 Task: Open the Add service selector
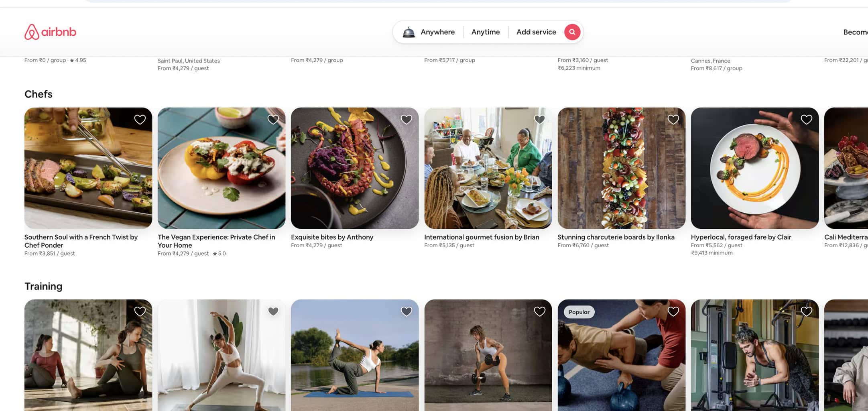536,32
